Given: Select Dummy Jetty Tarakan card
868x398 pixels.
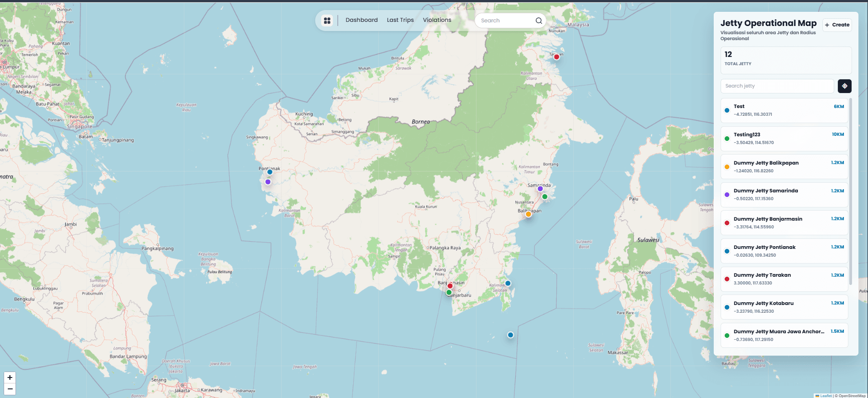Looking at the screenshot, I should point(784,279).
